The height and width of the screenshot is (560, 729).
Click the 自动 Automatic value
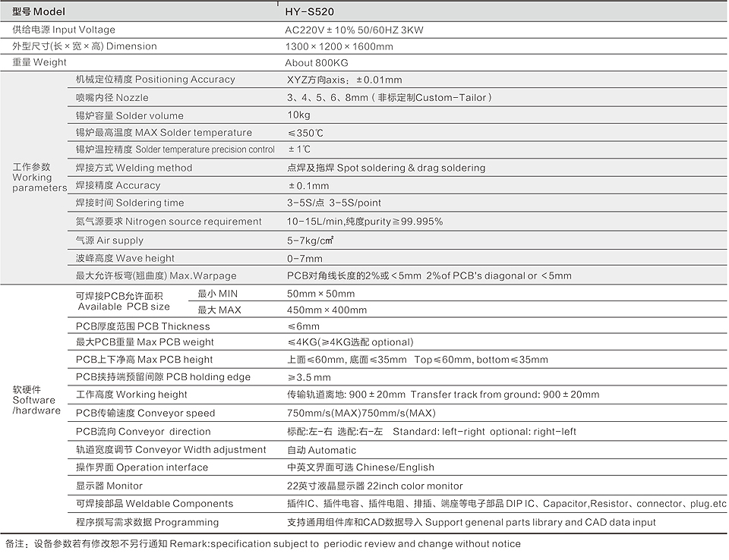pyautogui.click(x=321, y=450)
